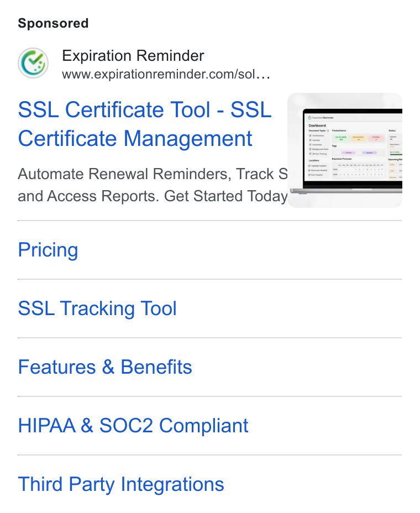Click the red status badge in laptop image
This screenshot has width=420, height=513.
(376, 138)
